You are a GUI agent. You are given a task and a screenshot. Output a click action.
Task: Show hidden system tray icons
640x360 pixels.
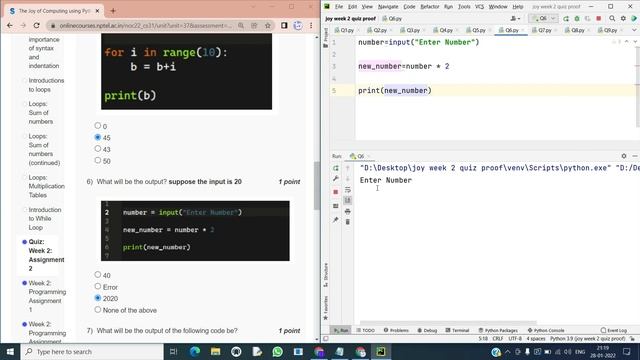(x=507, y=351)
